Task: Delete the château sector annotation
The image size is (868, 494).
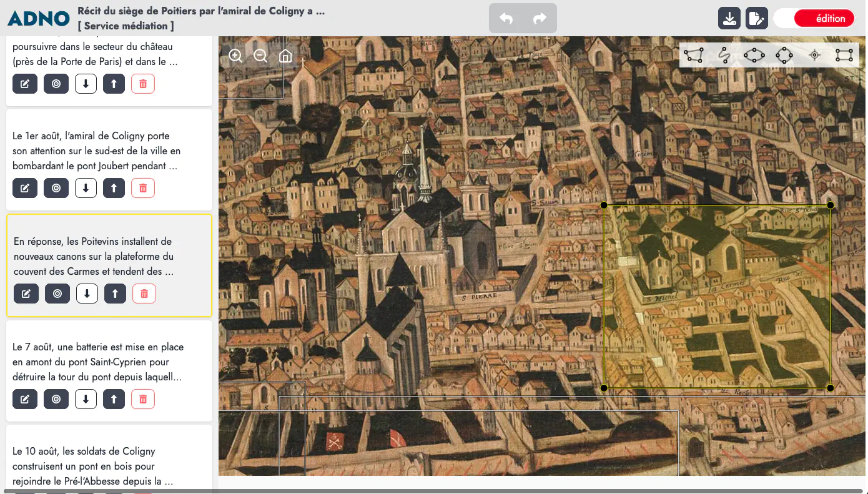Action: (143, 84)
